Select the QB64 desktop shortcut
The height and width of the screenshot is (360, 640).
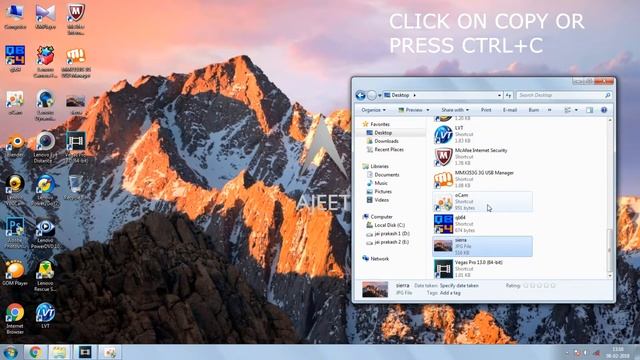15,59
